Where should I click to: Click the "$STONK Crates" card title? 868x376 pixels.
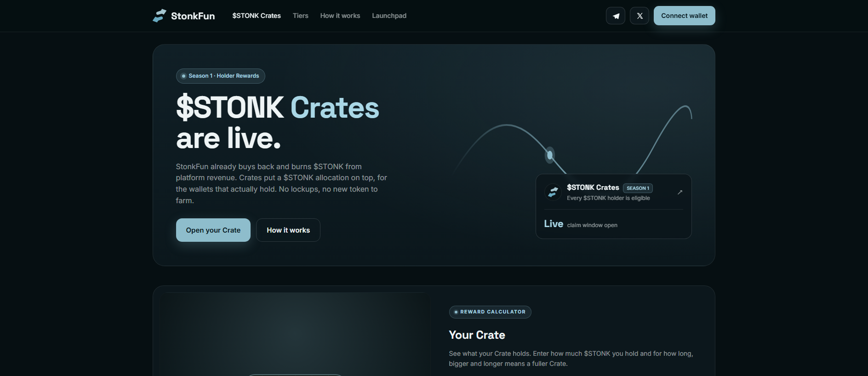tap(593, 188)
